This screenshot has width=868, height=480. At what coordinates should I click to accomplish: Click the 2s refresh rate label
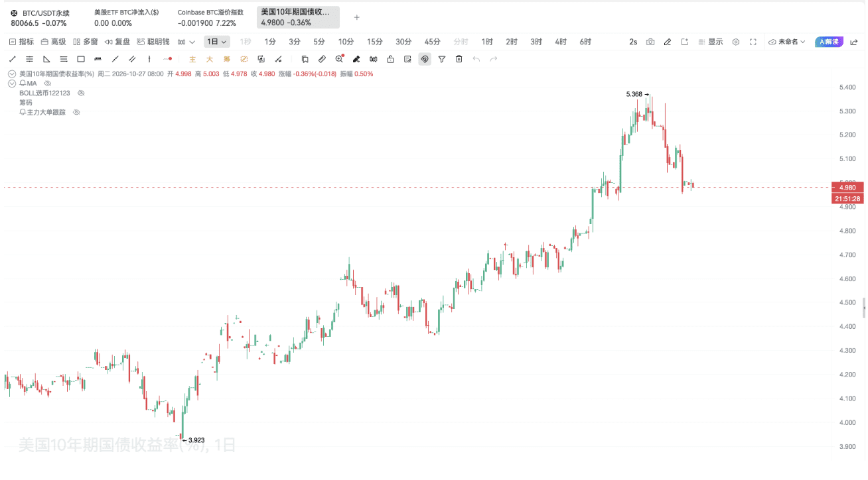[633, 42]
